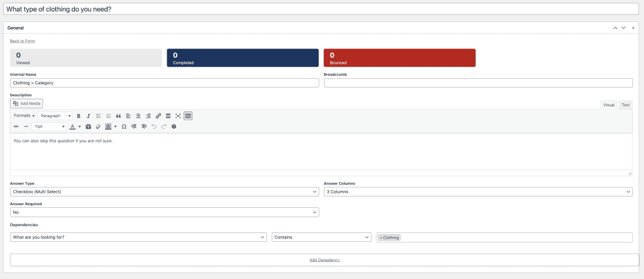Enter fullscreen editor mode

(178, 116)
